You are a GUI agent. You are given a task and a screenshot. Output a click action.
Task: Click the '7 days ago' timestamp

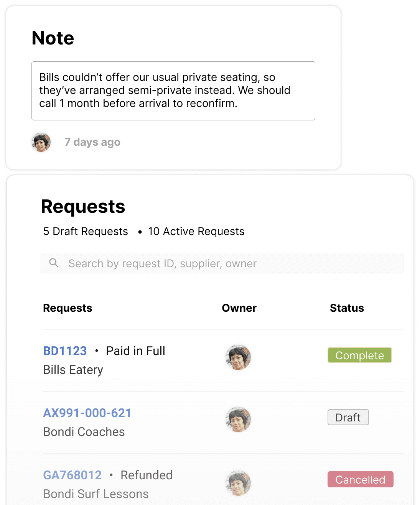[x=92, y=142]
